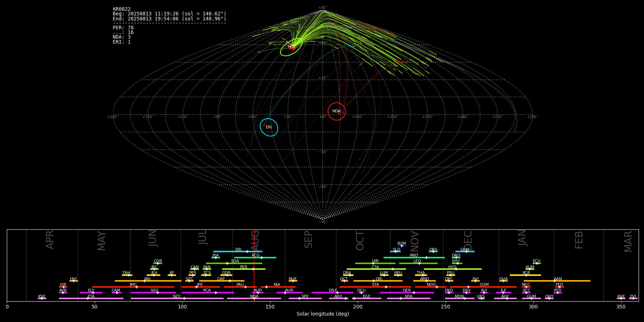Click the CTA shower bar in timeline
The height and width of the screenshot is (322, 644).
376,269
